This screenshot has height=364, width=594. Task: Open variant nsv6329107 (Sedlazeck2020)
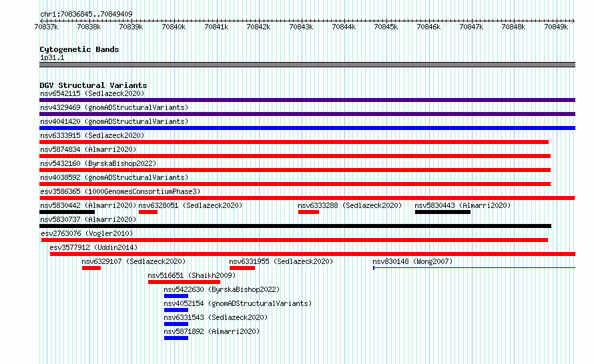click(133, 261)
